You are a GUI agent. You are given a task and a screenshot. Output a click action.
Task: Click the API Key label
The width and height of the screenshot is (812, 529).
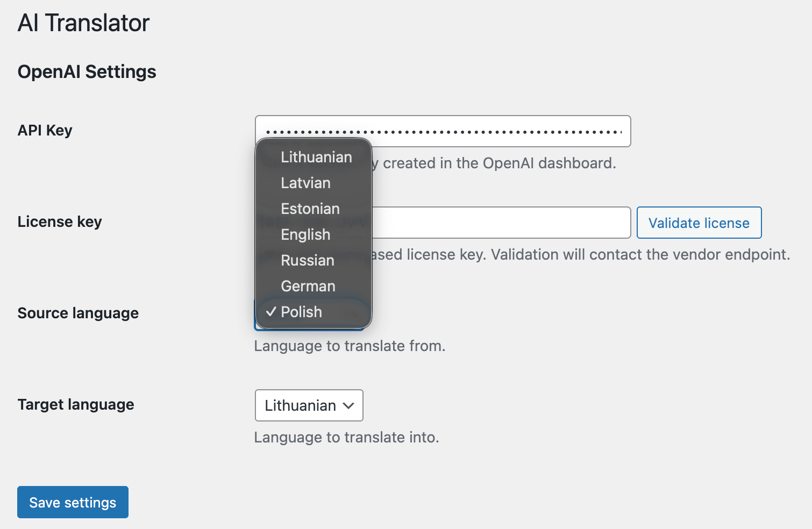(x=45, y=131)
